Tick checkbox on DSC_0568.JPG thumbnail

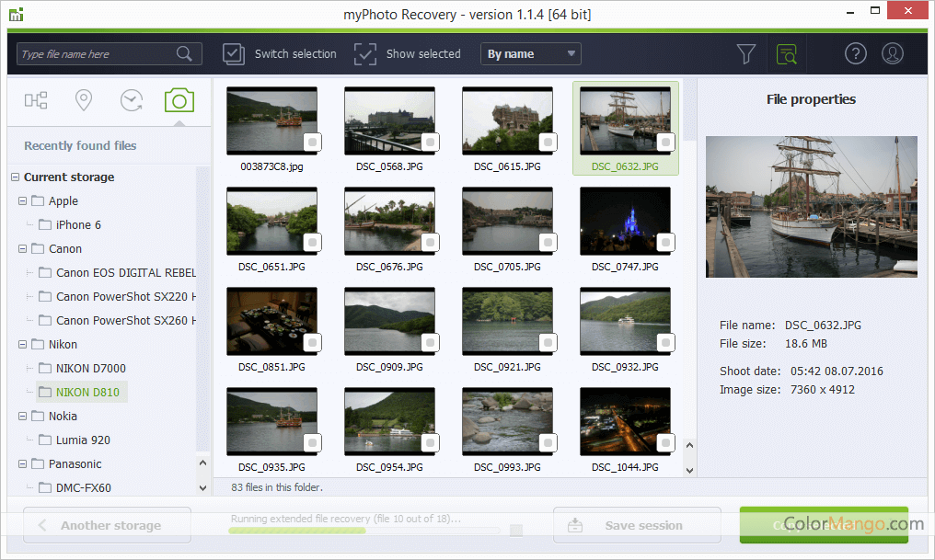[x=430, y=142]
